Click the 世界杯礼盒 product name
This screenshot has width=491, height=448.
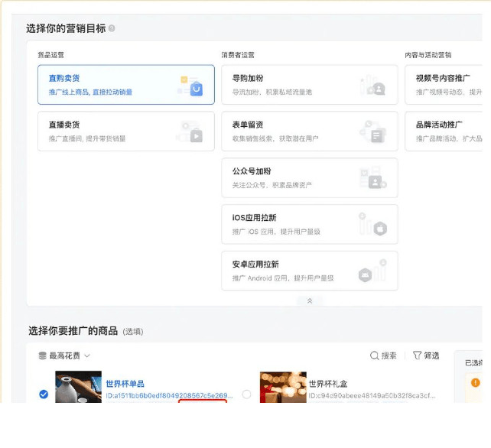click(x=328, y=384)
